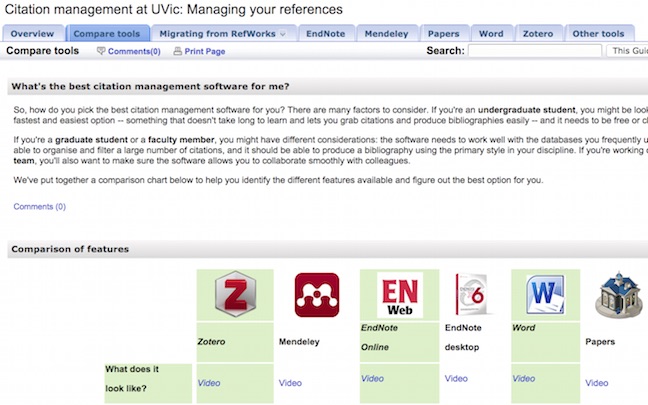The height and width of the screenshot is (405, 648).
Task: Open the Comments (0) link below paragraph
Action: (x=40, y=207)
